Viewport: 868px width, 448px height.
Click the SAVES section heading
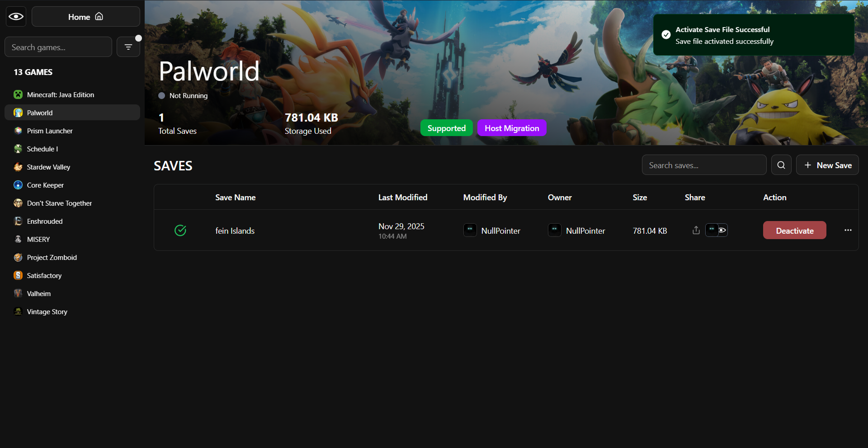coord(173,166)
